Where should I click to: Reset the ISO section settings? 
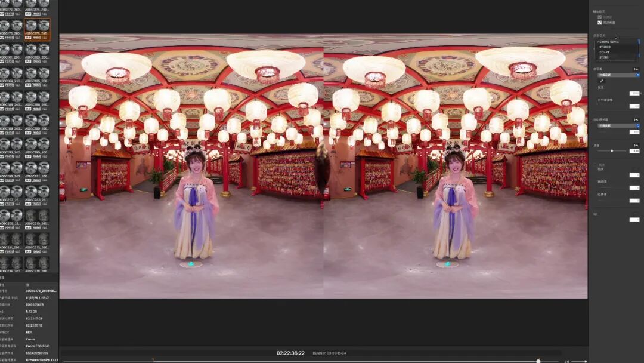tap(636, 120)
